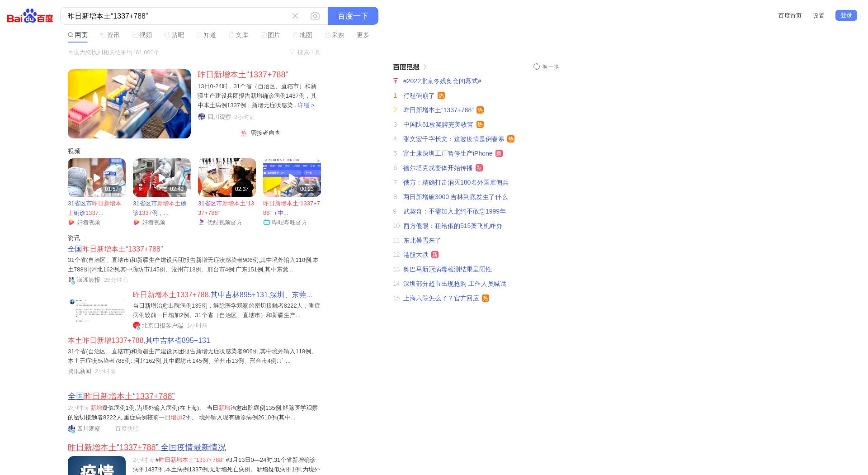Switch to the 贴吧 tab
This screenshot has width=868, height=475.
[x=174, y=35]
